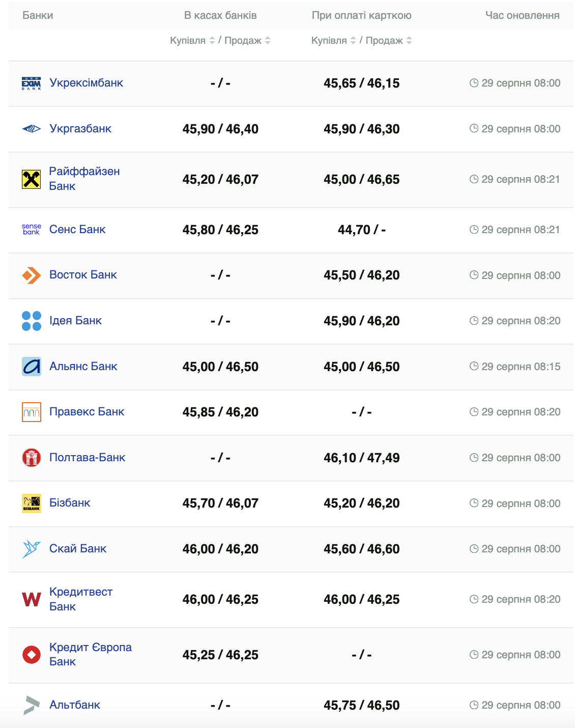This screenshot has width=575, height=728.
Task: Open the Кредит Європа Банк link
Action: [x=90, y=654]
